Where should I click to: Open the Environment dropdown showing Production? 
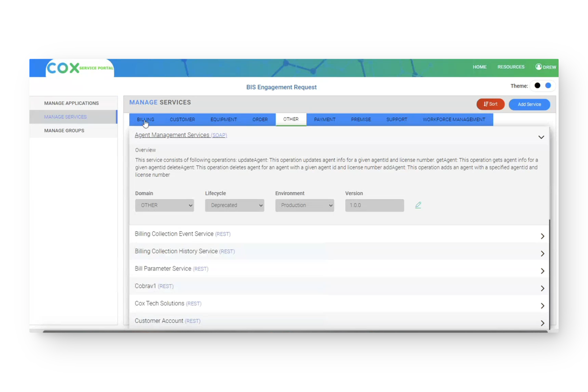[x=304, y=205]
